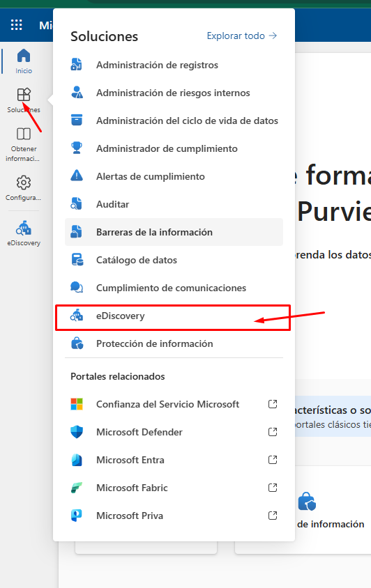Select Administración de riesgos internos

tap(174, 93)
